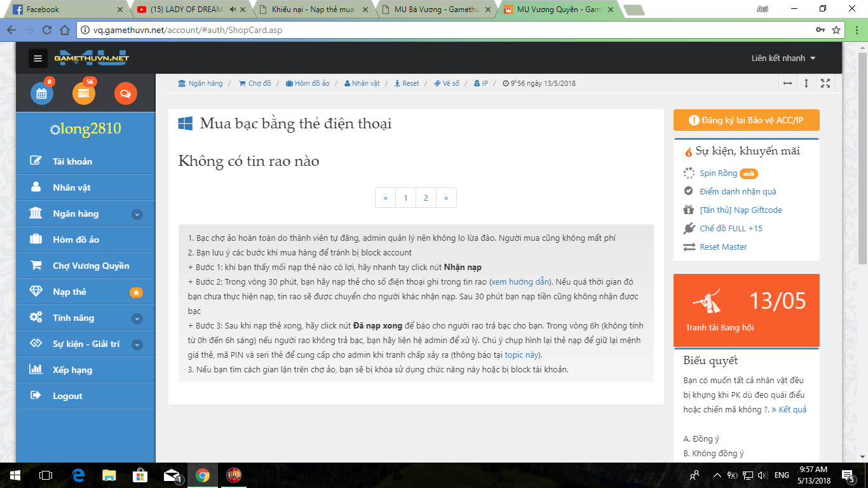The height and width of the screenshot is (488, 868).
Task: Expand the Sự kiện - Giải trí menu
Action: (x=137, y=344)
